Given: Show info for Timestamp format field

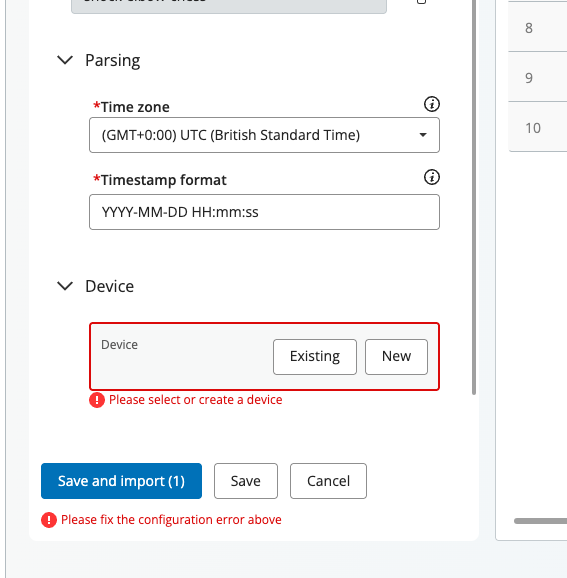Looking at the screenshot, I should [x=432, y=177].
